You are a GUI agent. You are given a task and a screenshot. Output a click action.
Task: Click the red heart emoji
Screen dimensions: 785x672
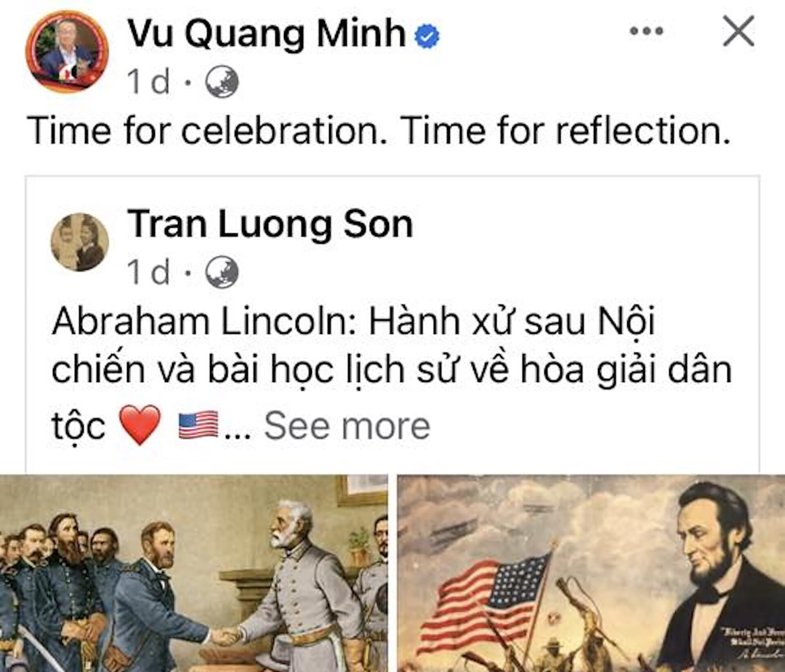140,425
